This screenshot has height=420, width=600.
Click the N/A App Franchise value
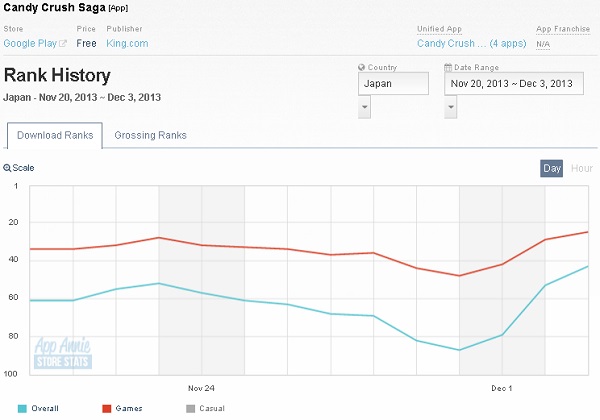[543, 44]
